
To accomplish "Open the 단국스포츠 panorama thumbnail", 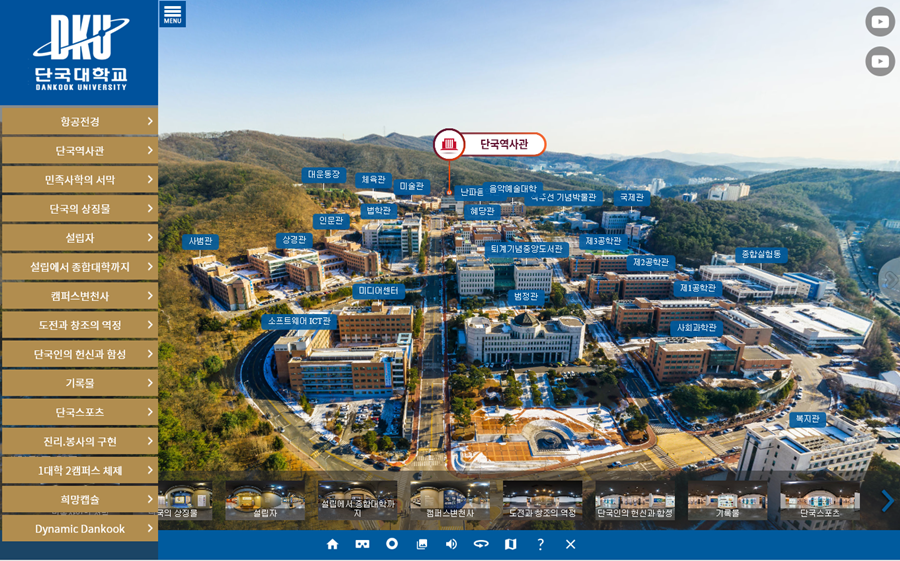I will 820,501.
